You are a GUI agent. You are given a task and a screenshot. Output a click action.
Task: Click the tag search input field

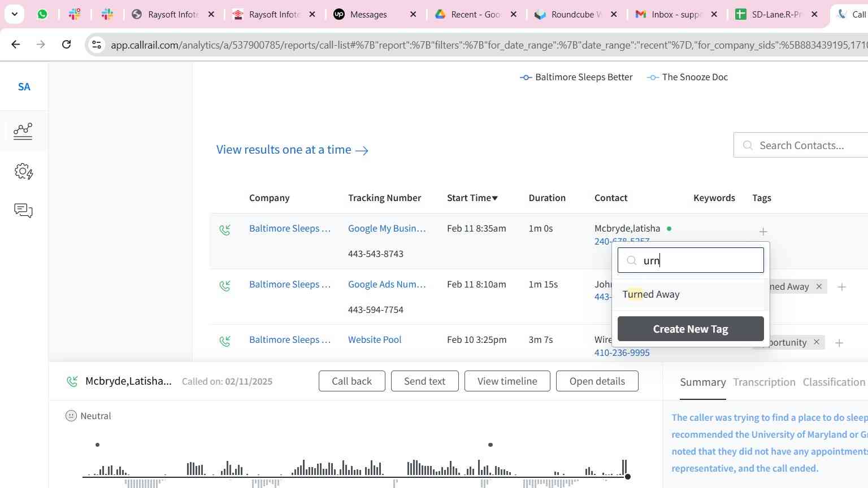(691, 260)
